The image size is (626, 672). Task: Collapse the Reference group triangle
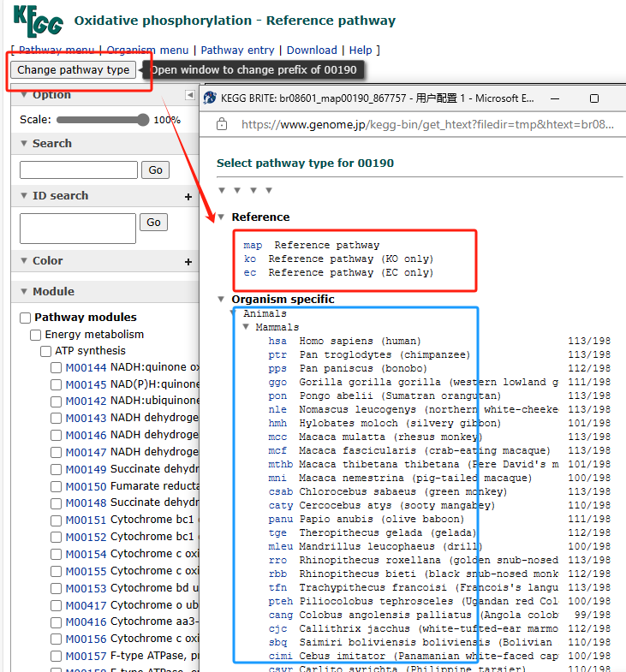point(221,217)
